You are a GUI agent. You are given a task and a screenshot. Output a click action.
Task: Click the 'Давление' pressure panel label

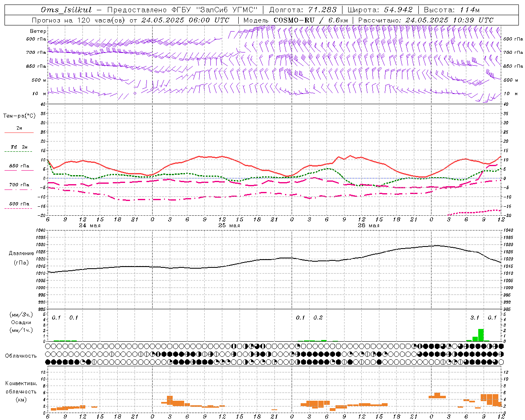(x=21, y=253)
